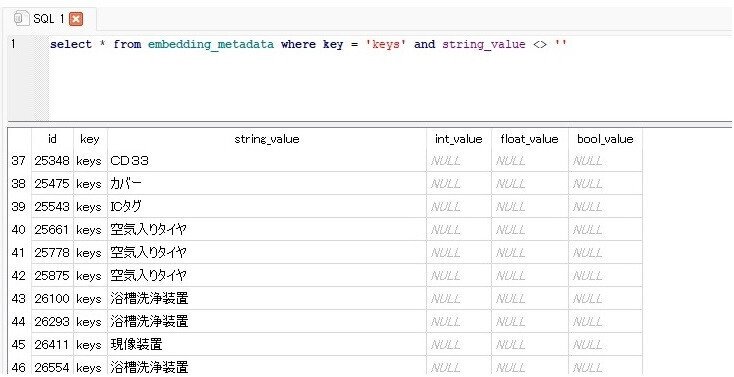Click line number 1 in editor gutter
The image size is (734, 377).
pyautogui.click(x=14, y=44)
